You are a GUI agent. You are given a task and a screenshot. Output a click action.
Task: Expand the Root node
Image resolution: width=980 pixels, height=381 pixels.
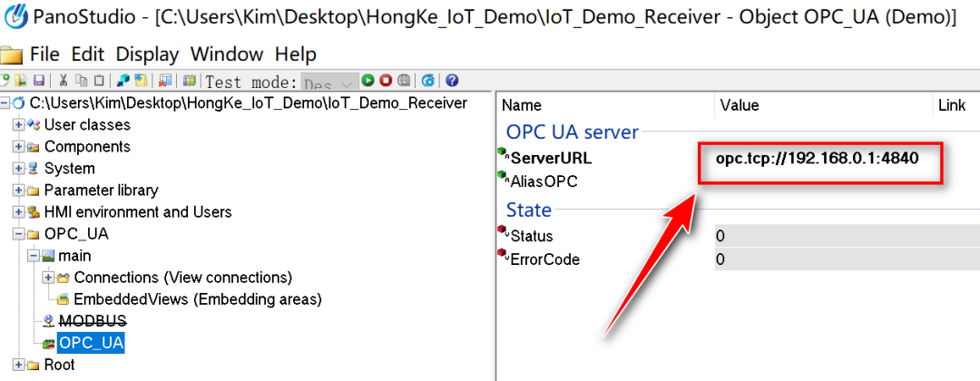(19, 365)
